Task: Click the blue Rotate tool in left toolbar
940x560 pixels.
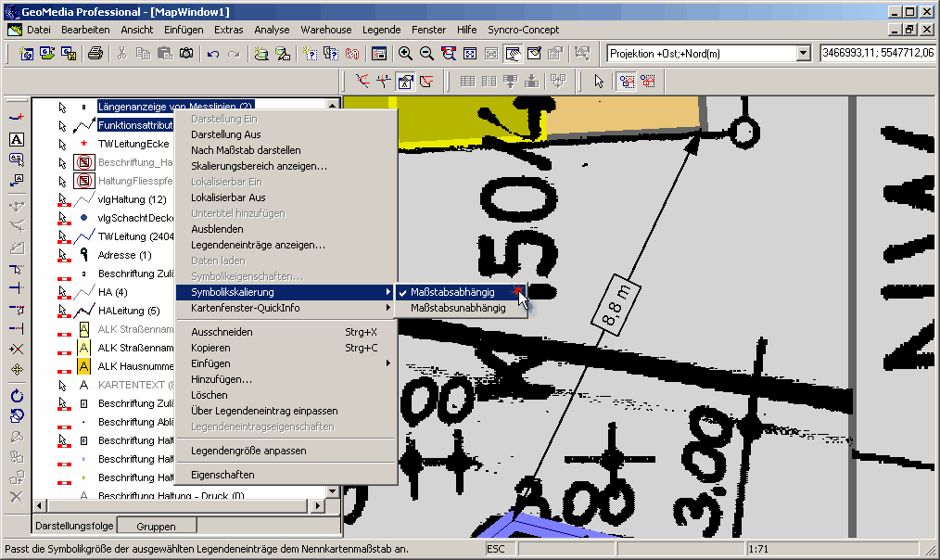Action: pyautogui.click(x=16, y=396)
